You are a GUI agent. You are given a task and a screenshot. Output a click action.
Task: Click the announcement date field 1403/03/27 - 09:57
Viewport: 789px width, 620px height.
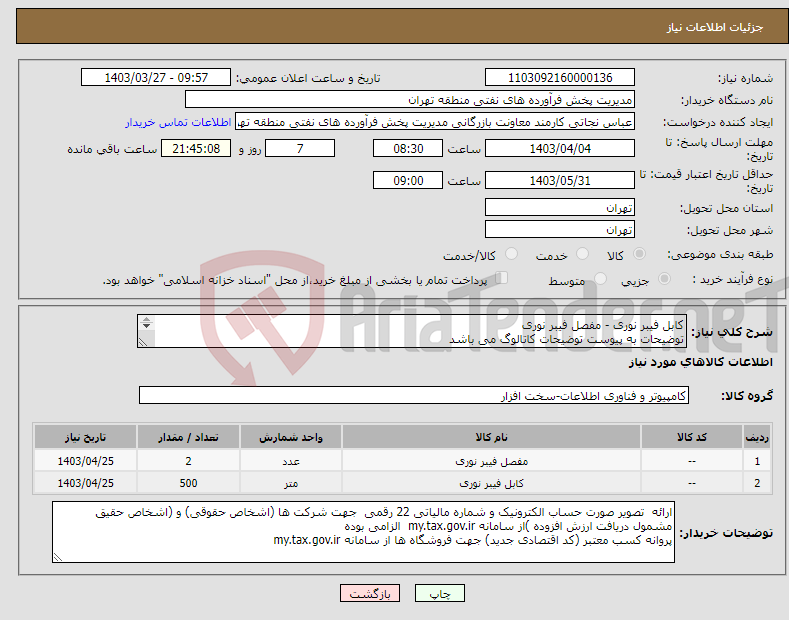point(156,78)
